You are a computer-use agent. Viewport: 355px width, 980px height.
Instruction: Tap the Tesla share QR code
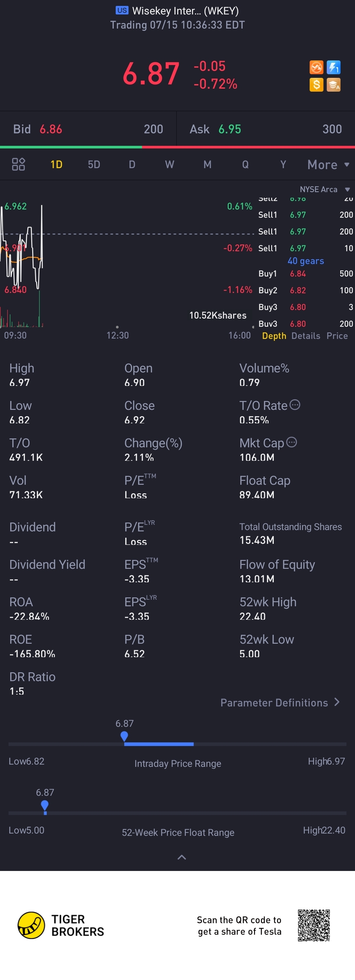(x=314, y=925)
